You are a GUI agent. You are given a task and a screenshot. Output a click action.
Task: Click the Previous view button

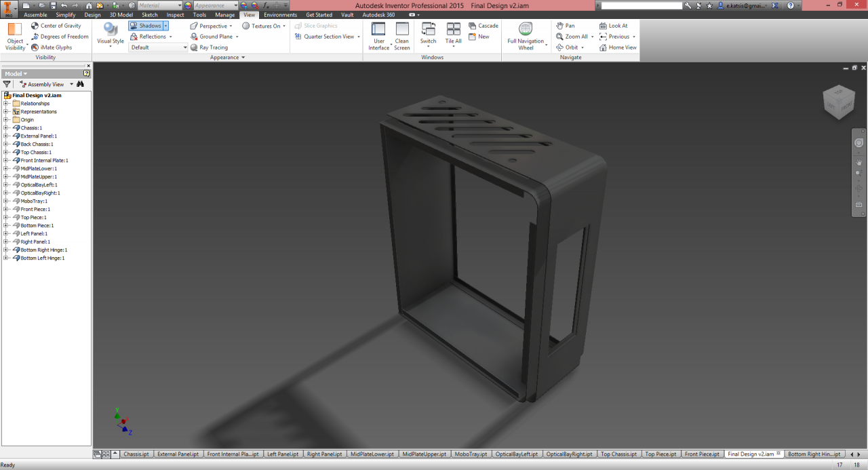tap(618, 37)
